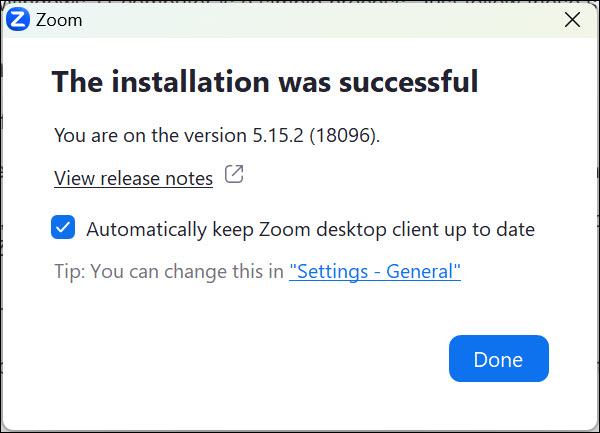Open the "Settings - General" link
Screen dimensions: 600x433
click(x=375, y=271)
